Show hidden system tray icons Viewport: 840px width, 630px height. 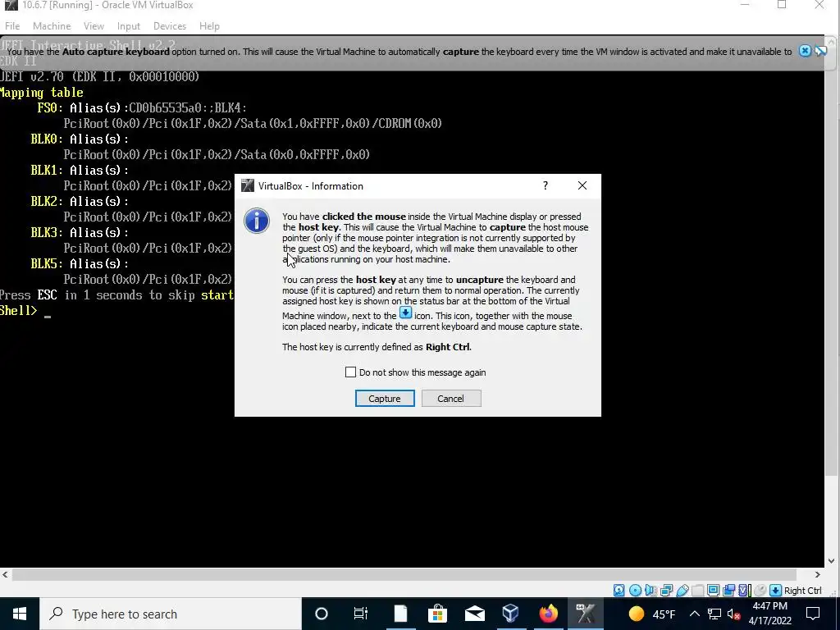[694, 614]
